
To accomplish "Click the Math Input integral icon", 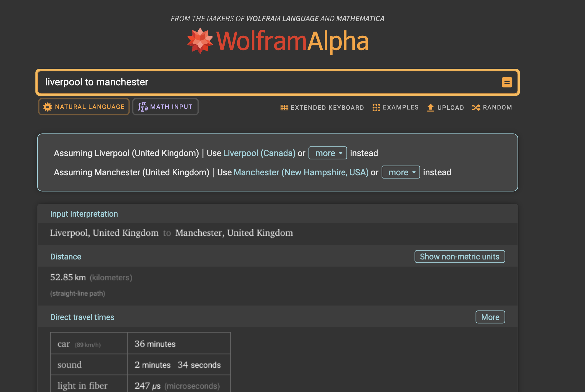I will (x=143, y=107).
